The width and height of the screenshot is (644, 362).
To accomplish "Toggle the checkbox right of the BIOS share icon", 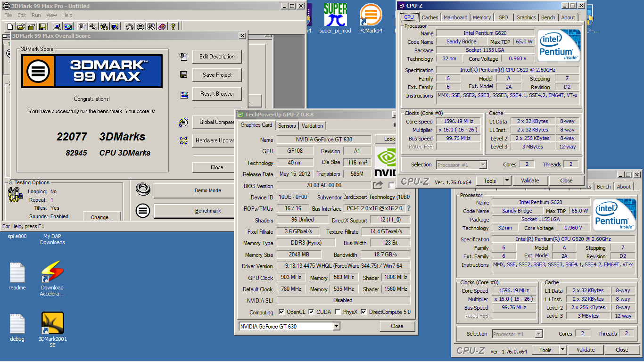I will (x=391, y=186).
